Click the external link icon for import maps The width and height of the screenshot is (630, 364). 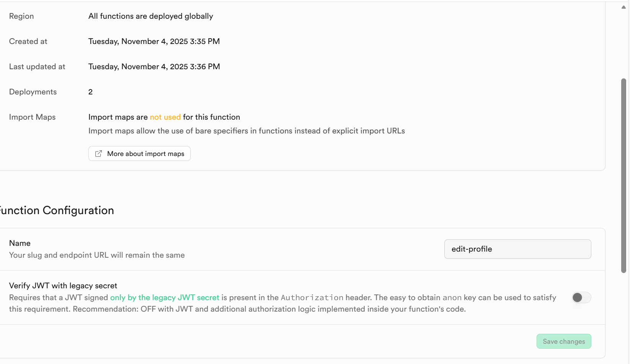98,154
